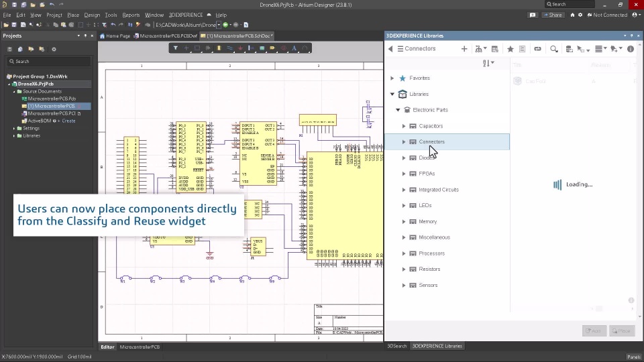Click the Create link next to ActiveBOM
Image resolution: width=644 pixels, height=362 pixels.
pos(68,121)
